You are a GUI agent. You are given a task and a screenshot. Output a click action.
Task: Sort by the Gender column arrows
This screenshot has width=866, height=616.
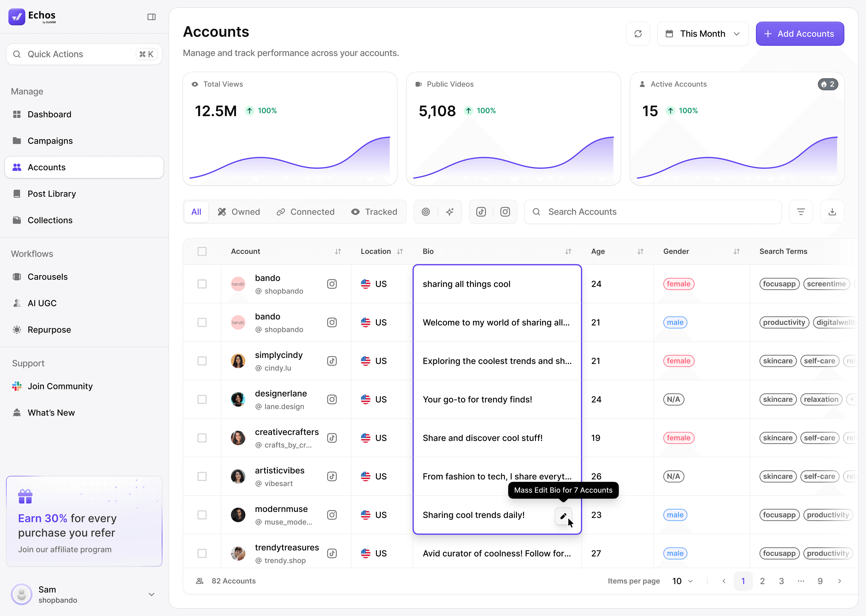pos(736,251)
